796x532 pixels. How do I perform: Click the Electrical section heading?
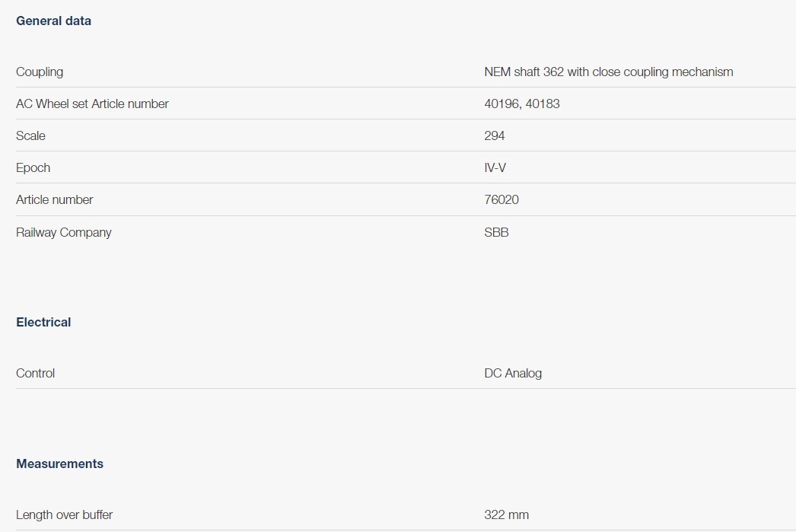[x=43, y=323]
